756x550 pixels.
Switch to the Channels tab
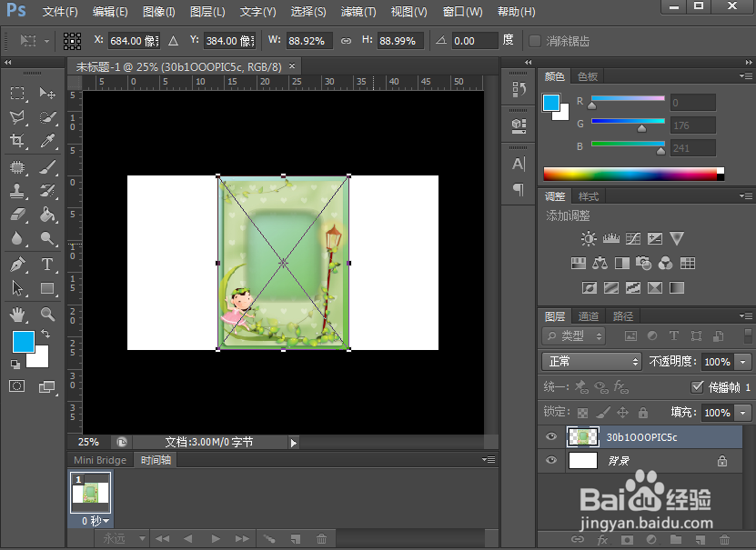coord(589,316)
